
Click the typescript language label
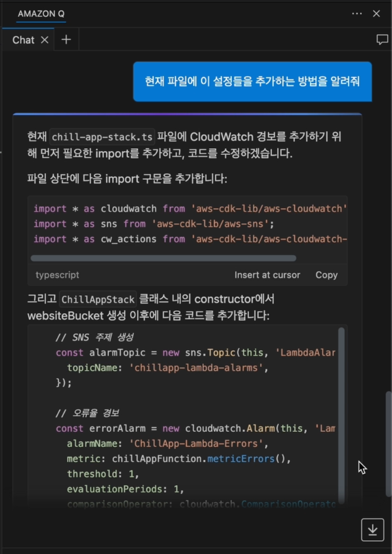pos(57,275)
